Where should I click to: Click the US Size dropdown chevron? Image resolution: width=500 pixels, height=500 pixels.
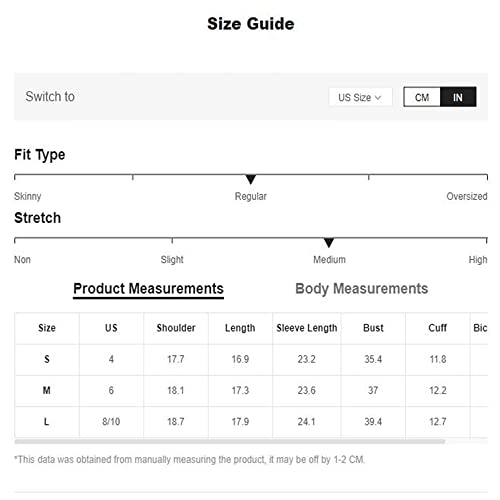coord(378,98)
